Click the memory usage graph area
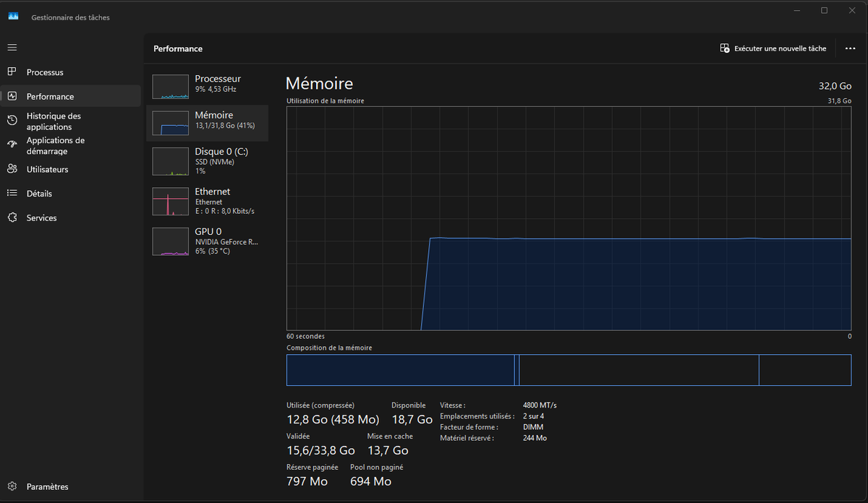 click(x=569, y=219)
